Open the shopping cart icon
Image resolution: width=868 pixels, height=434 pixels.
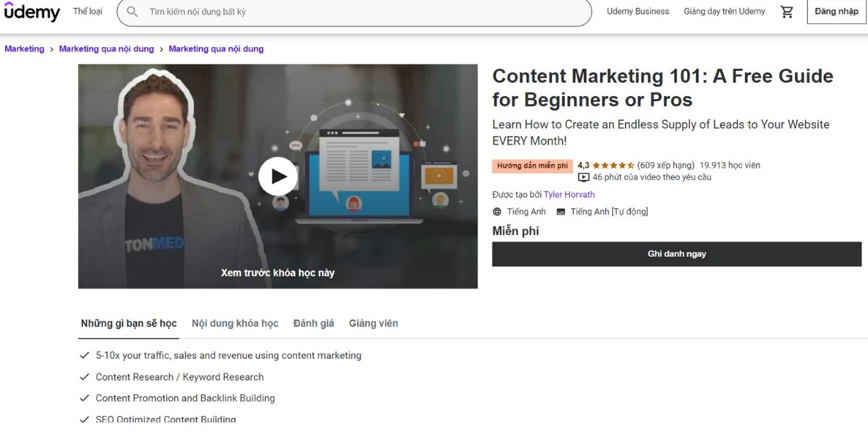coord(786,12)
